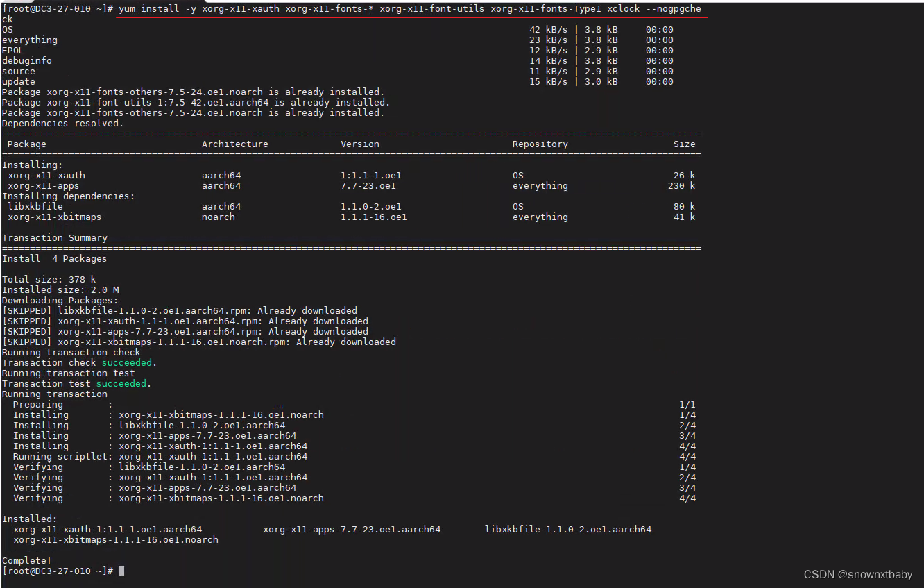
Task: Click the 'source' repository download row
Action: point(338,72)
